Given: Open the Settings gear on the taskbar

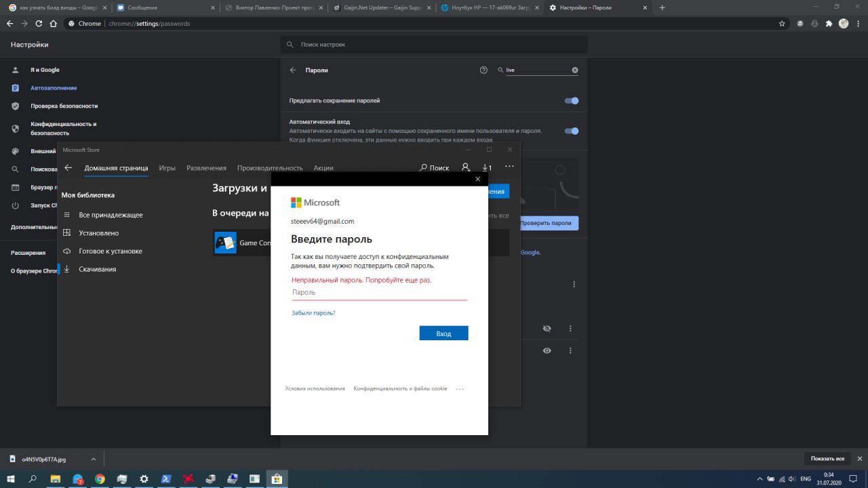Looking at the screenshot, I should tap(144, 478).
